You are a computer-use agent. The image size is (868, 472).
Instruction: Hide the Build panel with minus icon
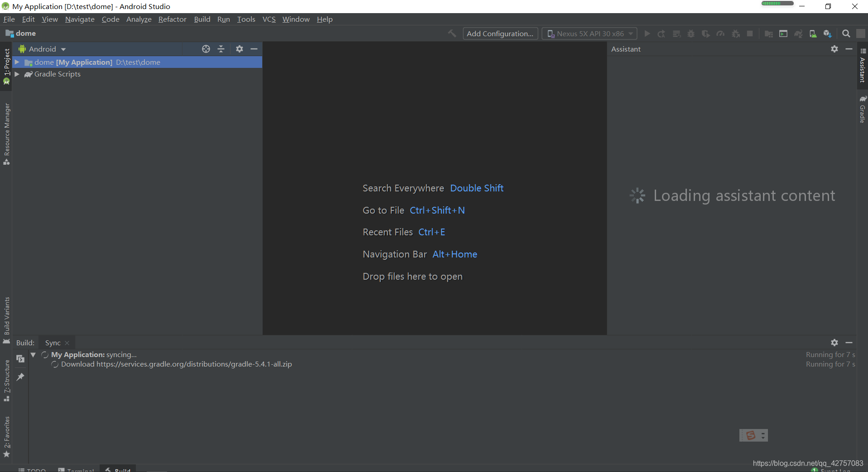(849, 343)
